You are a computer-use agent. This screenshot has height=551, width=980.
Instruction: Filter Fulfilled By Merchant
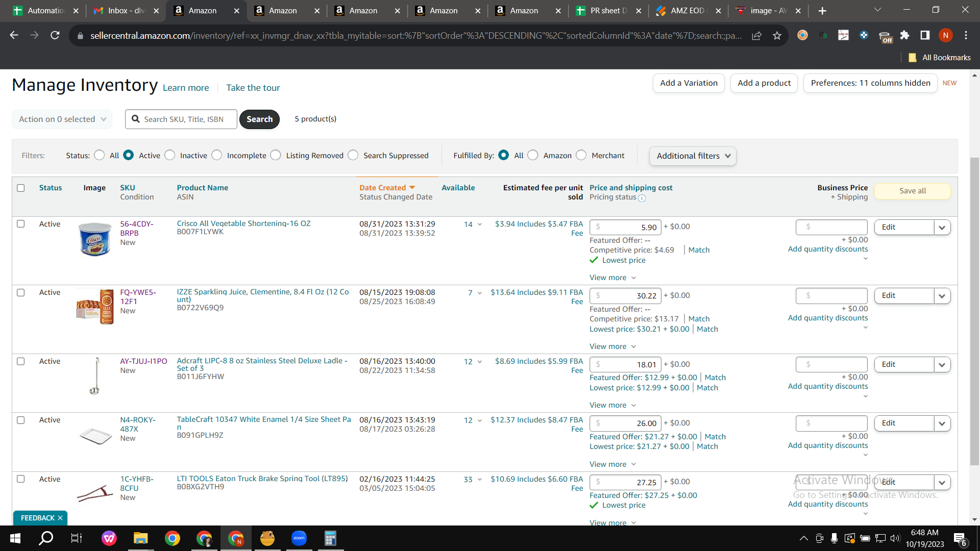click(581, 155)
